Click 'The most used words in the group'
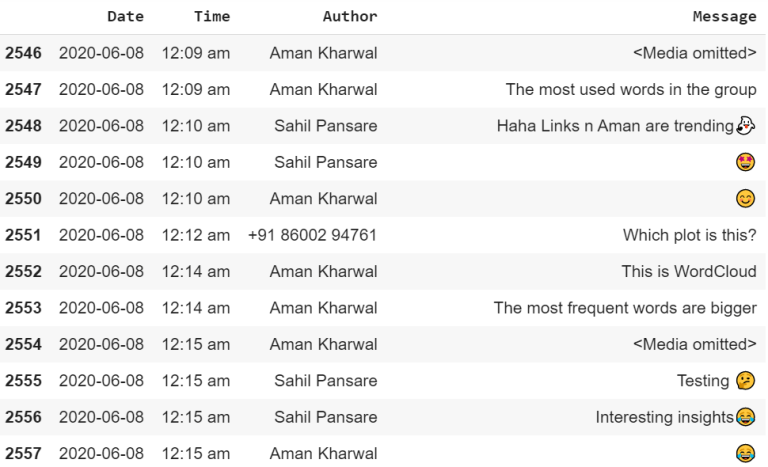Image resolution: width=768 pixels, height=467 pixels. point(631,90)
